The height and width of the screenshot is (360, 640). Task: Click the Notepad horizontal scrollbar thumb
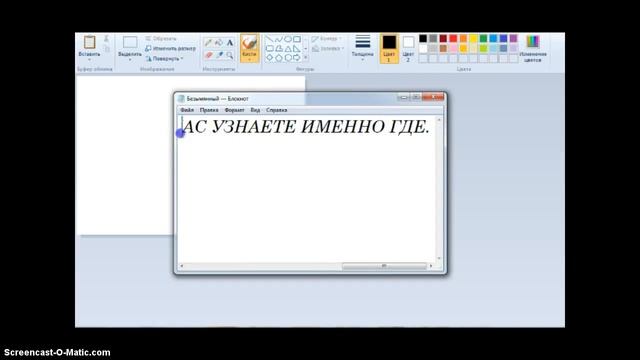pyautogui.click(x=384, y=266)
